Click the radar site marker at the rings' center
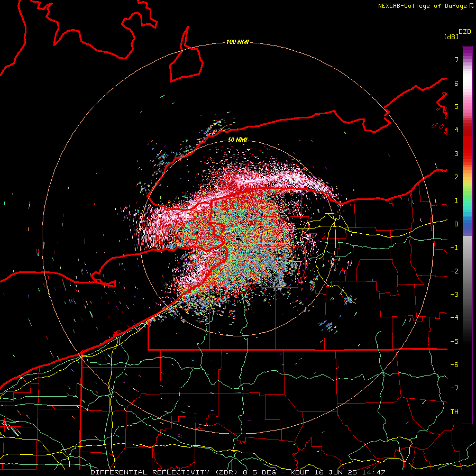Screen dimensions: 476x476 click(239, 239)
